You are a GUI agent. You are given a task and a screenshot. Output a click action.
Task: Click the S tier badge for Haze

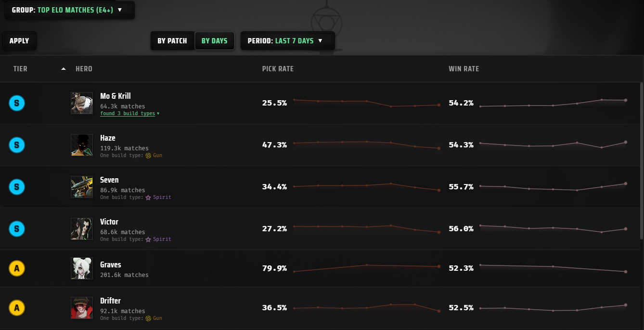(x=17, y=145)
